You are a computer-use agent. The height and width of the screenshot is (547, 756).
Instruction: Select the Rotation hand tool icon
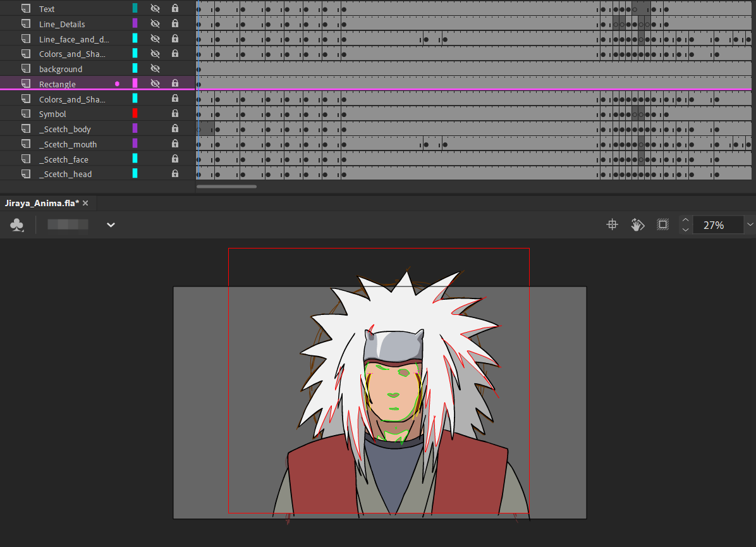click(637, 224)
